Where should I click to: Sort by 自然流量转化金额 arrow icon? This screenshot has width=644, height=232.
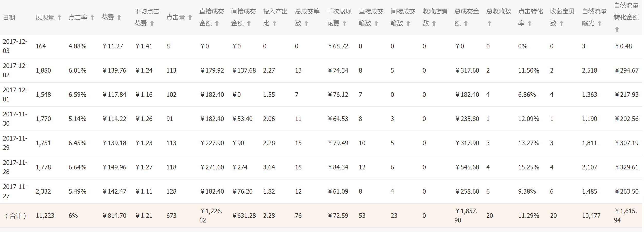pyautogui.click(x=617, y=29)
